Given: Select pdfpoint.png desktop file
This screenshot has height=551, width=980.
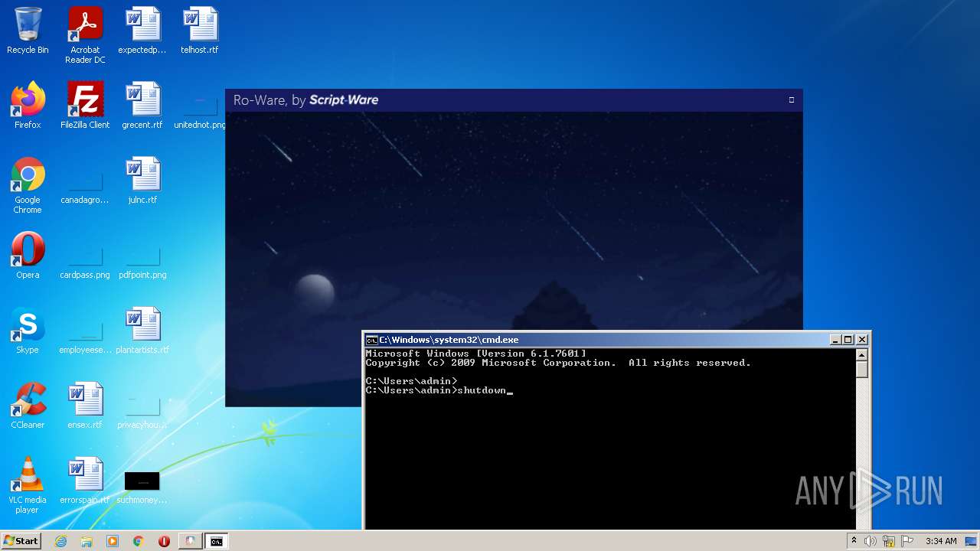Looking at the screenshot, I should coord(142,263).
